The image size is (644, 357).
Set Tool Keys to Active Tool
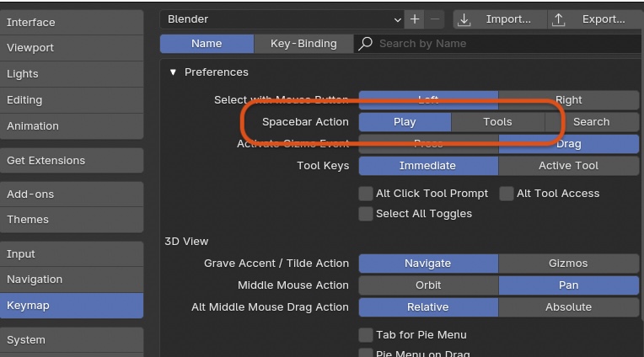click(x=568, y=166)
